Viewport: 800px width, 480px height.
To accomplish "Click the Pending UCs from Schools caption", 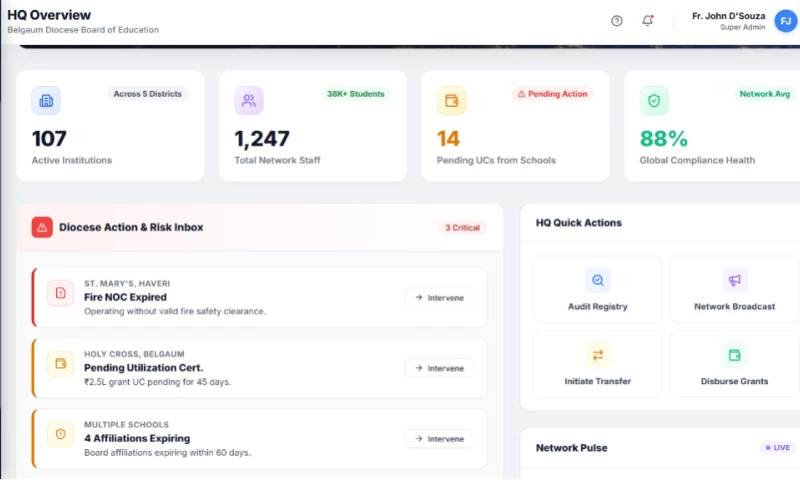I will coord(496,160).
